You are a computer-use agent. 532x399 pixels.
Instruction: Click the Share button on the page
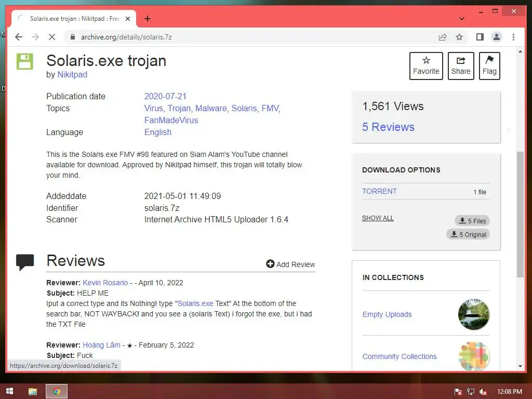461,66
